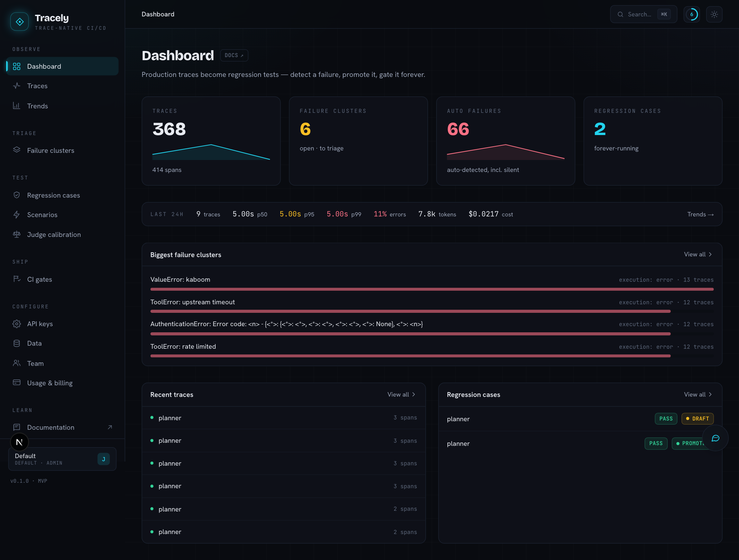739x560 pixels.
Task: Click the Next.js N badge icon
Action: click(20, 442)
